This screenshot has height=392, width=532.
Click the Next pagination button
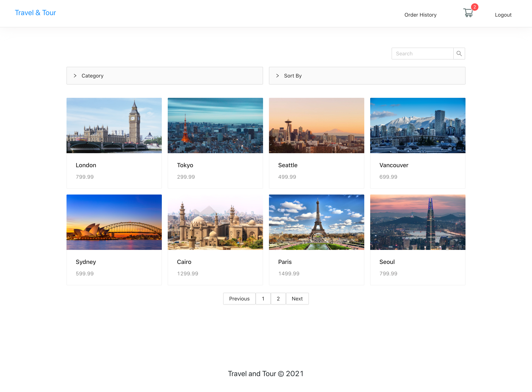297,298
